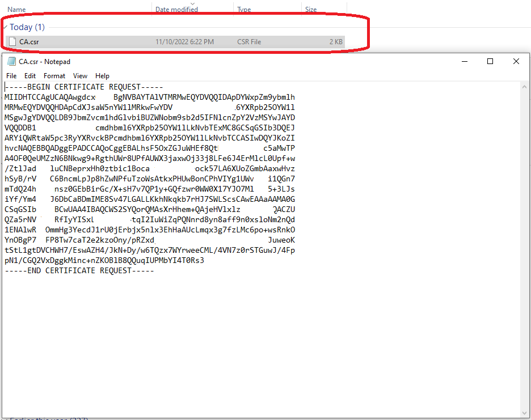Sort files by Size column
The height and width of the screenshot is (420, 531).
pos(311,10)
